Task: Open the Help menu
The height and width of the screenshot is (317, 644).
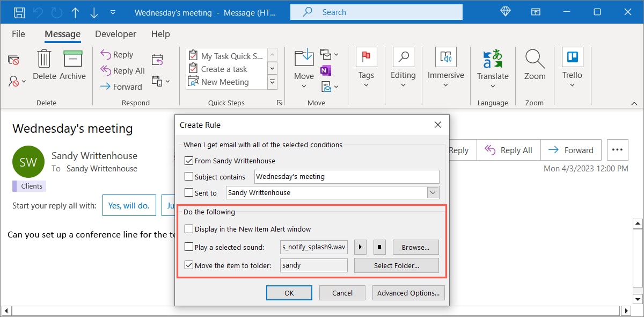Action: click(160, 34)
